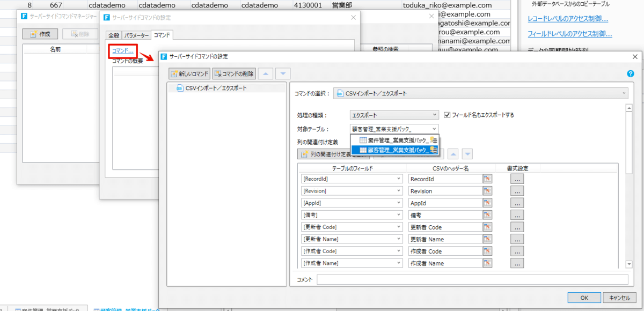Open reference picker icon in 作成者 Code header row
644x311 pixels.
click(x=487, y=251)
